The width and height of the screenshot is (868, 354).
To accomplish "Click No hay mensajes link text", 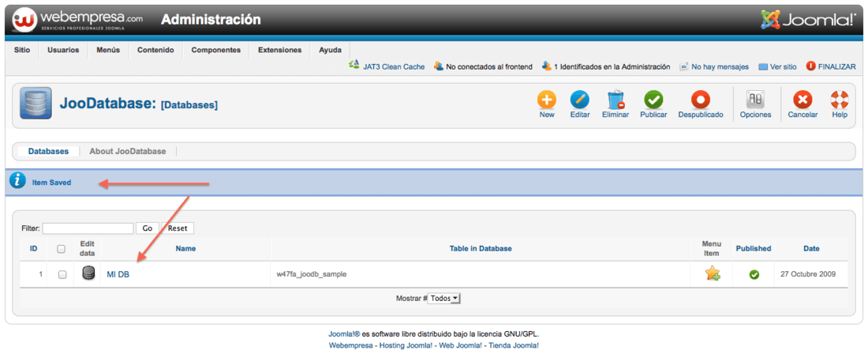I will click(x=720, y=66).
